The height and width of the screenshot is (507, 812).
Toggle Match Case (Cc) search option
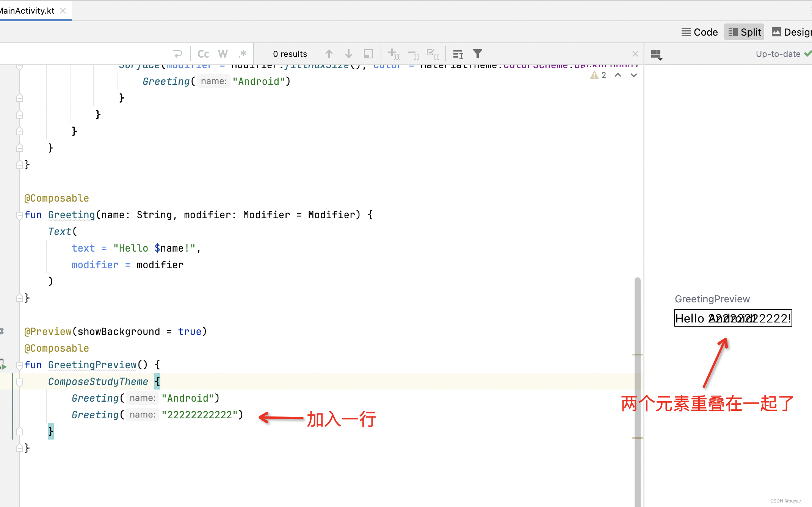[x=203, y=54]
